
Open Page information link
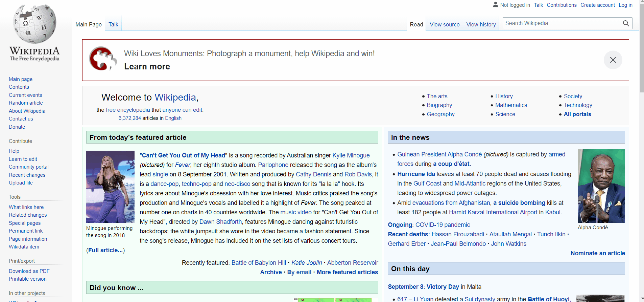point(28,239)
